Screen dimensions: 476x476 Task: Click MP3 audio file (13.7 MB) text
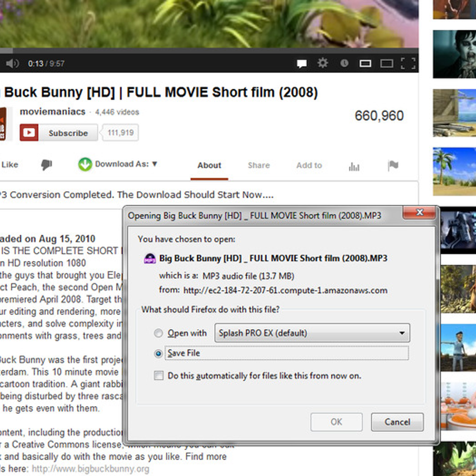(x=248, y=276)
